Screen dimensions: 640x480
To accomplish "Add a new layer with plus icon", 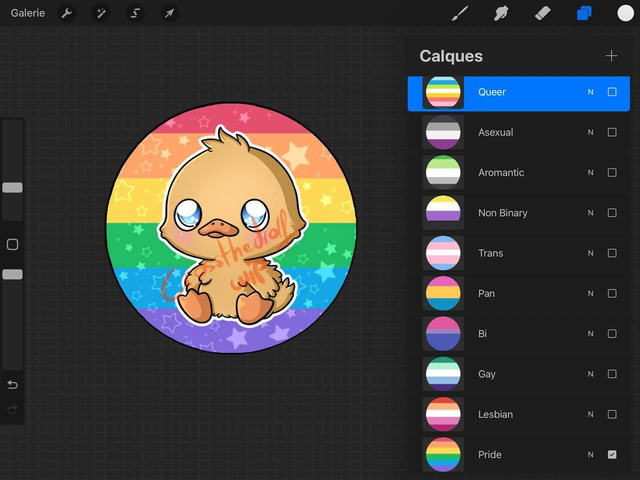I will [611, 56].
